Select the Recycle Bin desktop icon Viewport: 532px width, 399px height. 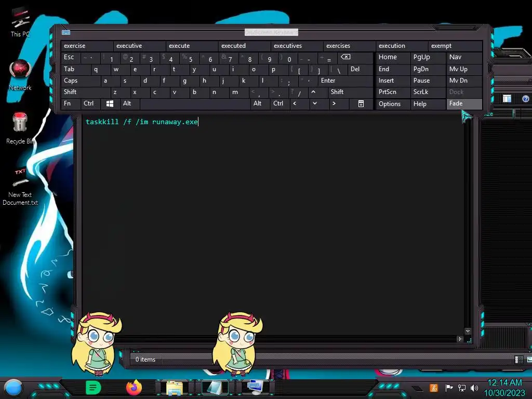tap(20, 129)
